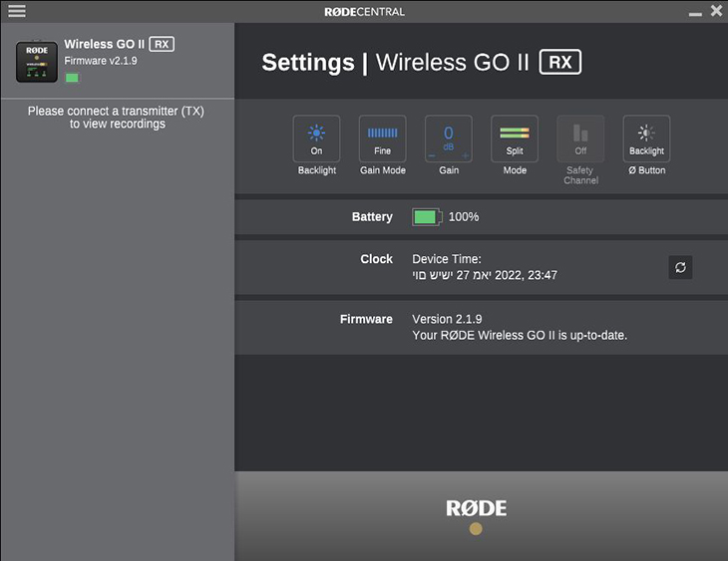The width and height of the screenshot is (728, 561).
Task: Increase gain with the plus button
Action: click(465, 155)
